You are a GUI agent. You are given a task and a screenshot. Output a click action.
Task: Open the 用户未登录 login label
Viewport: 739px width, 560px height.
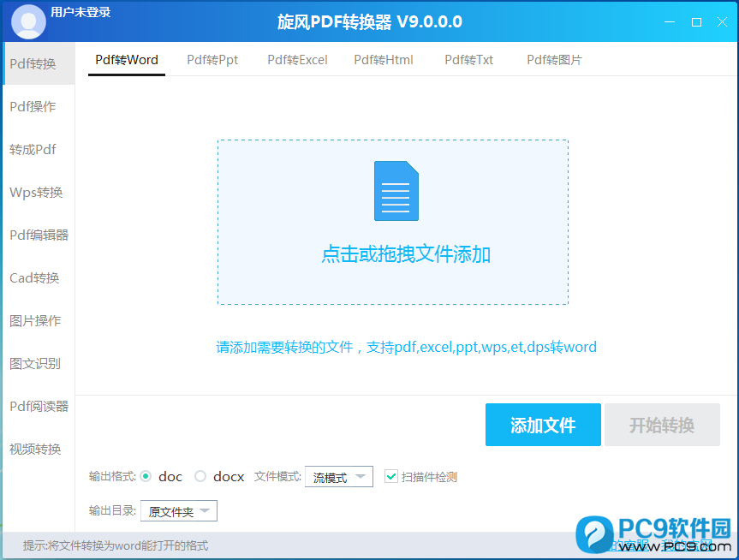80,12
